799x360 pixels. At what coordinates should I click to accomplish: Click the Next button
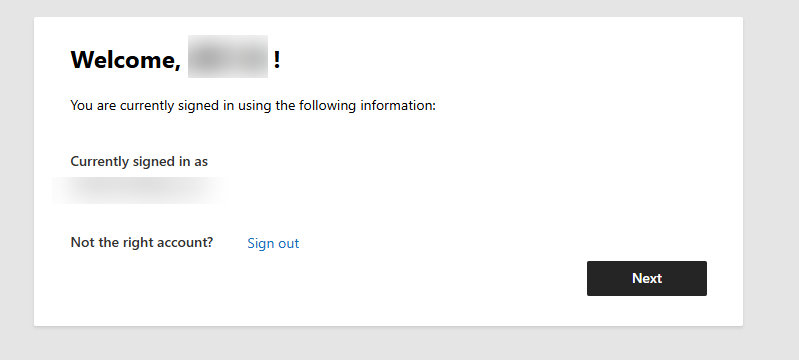647,278
